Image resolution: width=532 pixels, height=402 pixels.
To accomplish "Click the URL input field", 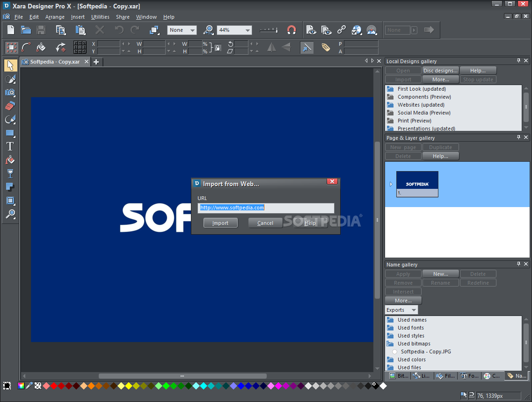I will [x=266, y=208].
